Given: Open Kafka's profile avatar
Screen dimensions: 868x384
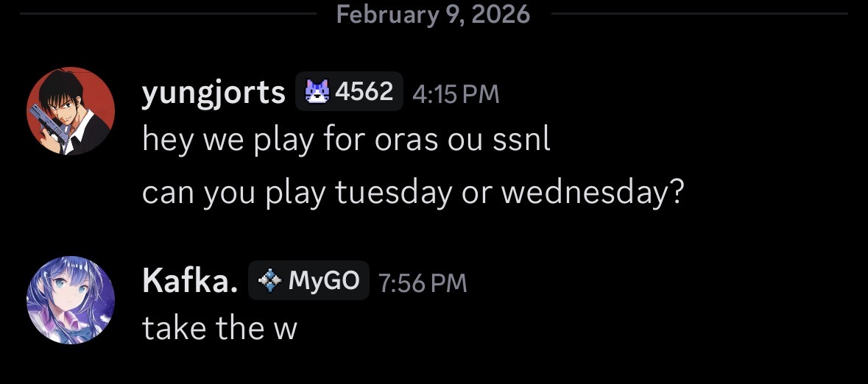Looking at the screenshot, I should [x=71, y=300].
